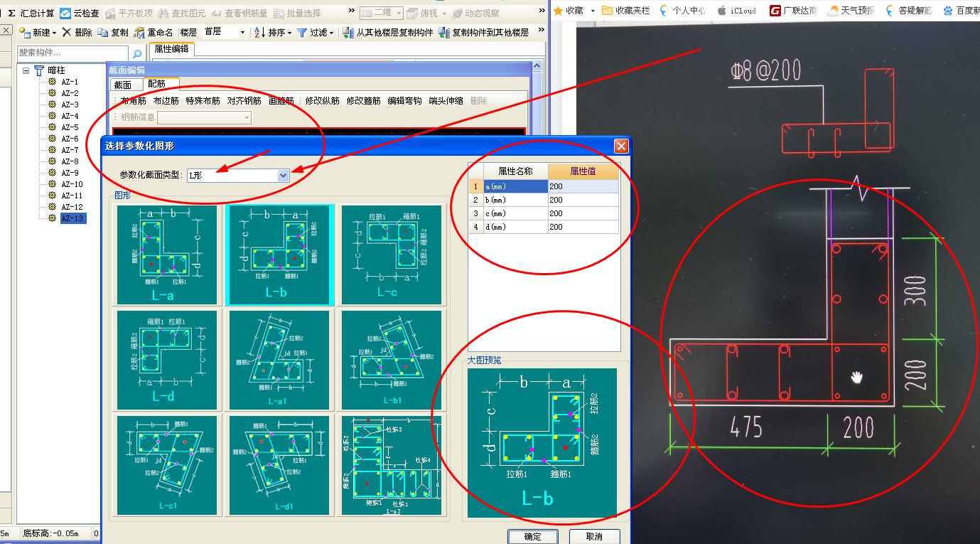Open the 广联达 bookmark in browser
Viewport: 980px width, 544px height.
pyautogui.click(x=793, y=11)
